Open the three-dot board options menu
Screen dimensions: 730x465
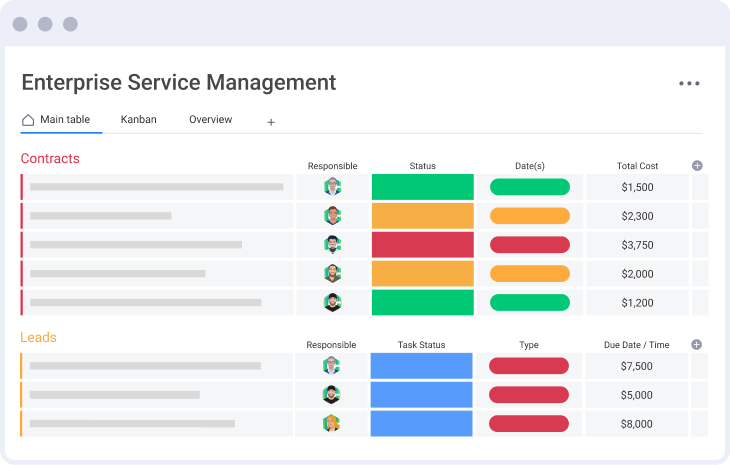689,84
